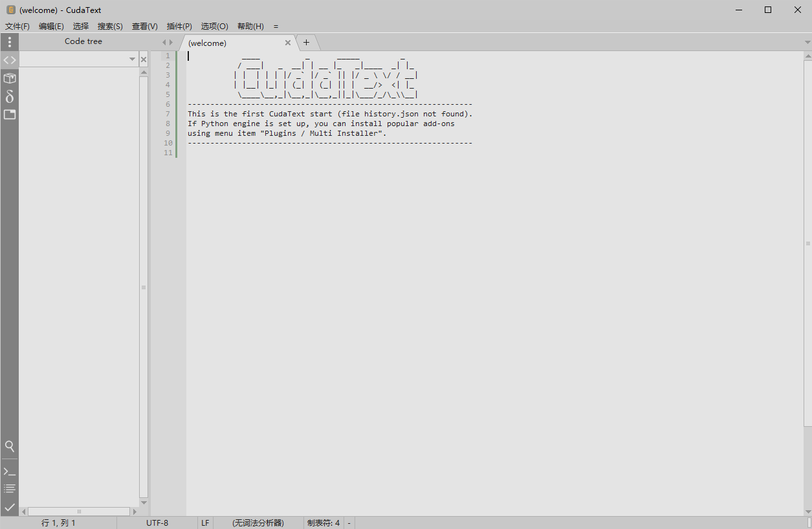Click text "If Python engine is set up"
Image resolution: width=812 pixels, height=529 pixels.
[247, 124]
